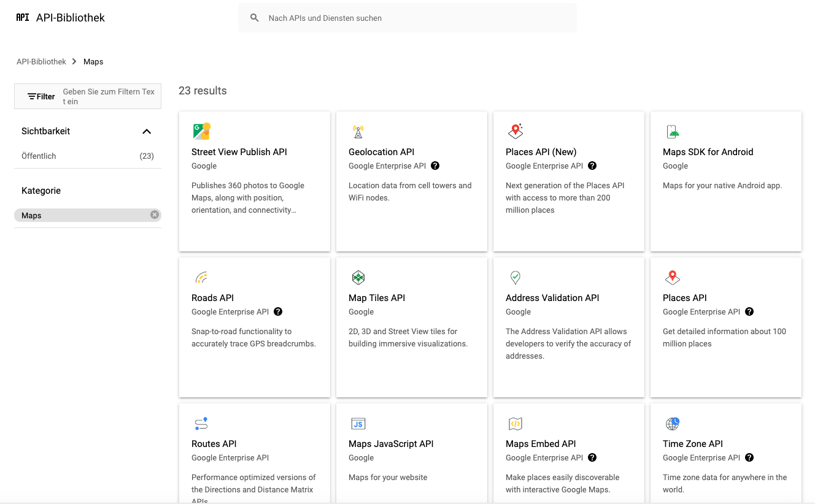Click 'Snap-to-road functionality' description
The image size is (815, 504).
coord(253,337)
